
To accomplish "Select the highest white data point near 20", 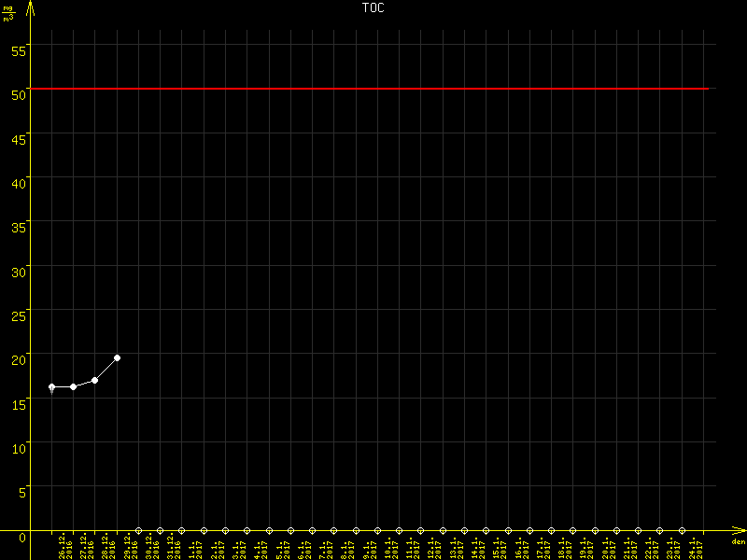I will 117,357.
